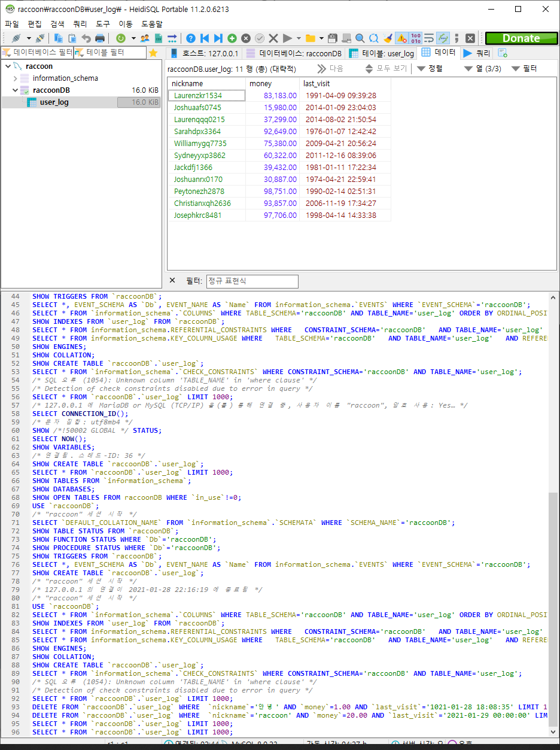Image resolution: width=560 pixels, height=750 pixels.
Task: Open the 편집 menu
Action: tap(35, 24)
